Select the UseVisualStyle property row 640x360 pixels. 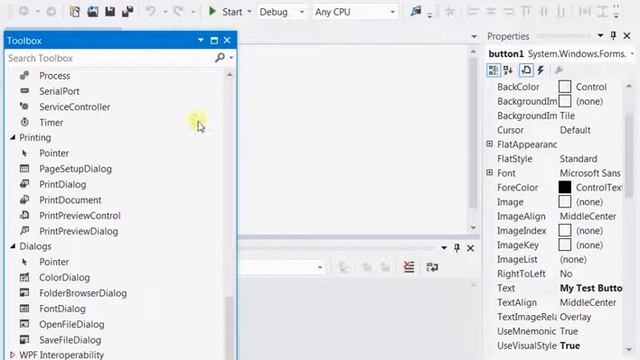click(555, 346)
